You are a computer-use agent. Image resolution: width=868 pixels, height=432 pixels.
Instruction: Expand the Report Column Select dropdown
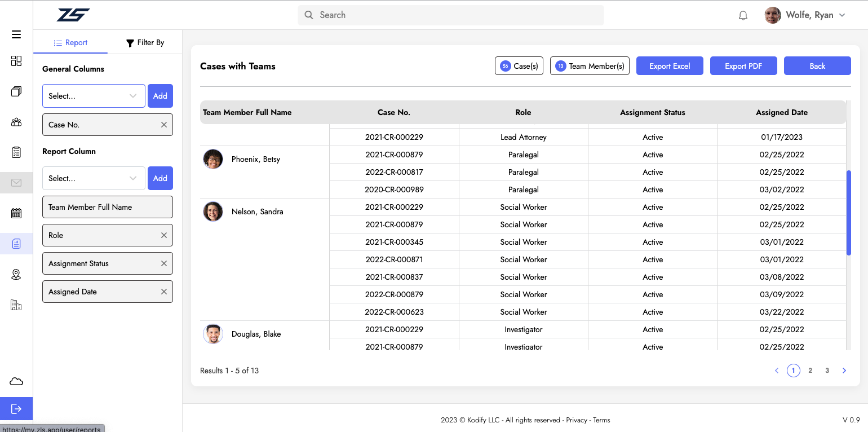[x=94, y=178]
